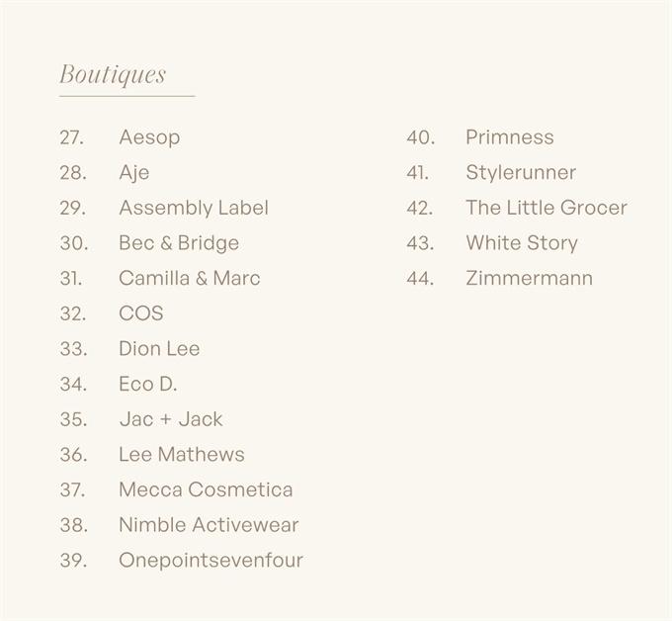Open the COS store entry
Image resolution: width=672 pixels, height=621 pixels.
coord(141,313)
